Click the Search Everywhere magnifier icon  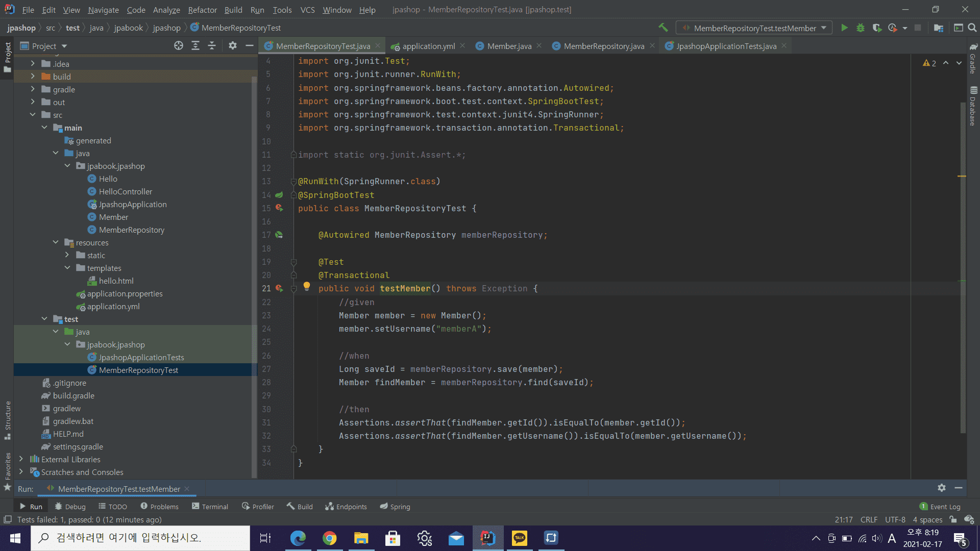(972, 28)
